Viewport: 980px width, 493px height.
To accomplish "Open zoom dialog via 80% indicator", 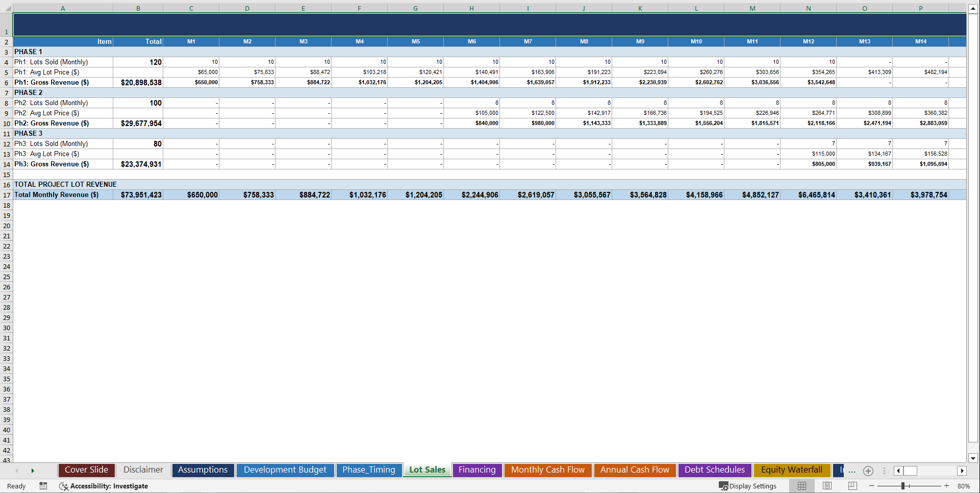I will [x=964, y=486].
